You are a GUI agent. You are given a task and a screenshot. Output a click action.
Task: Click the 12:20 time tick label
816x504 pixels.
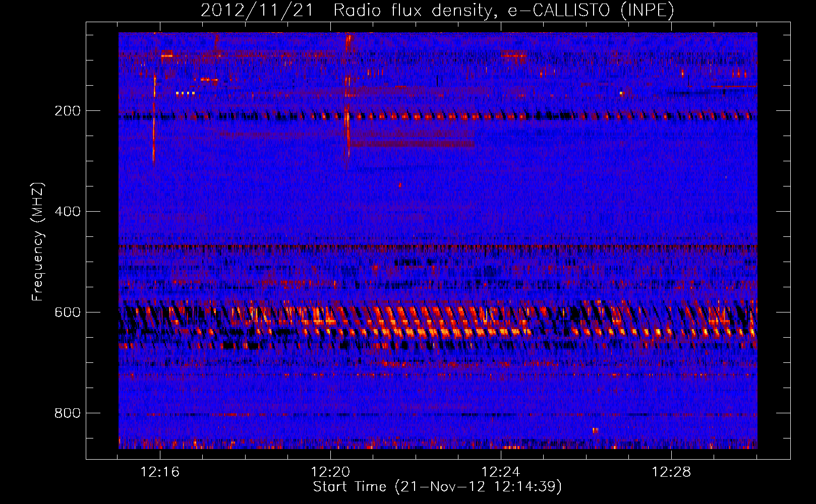pyautogui.click(x=330, y=472)
